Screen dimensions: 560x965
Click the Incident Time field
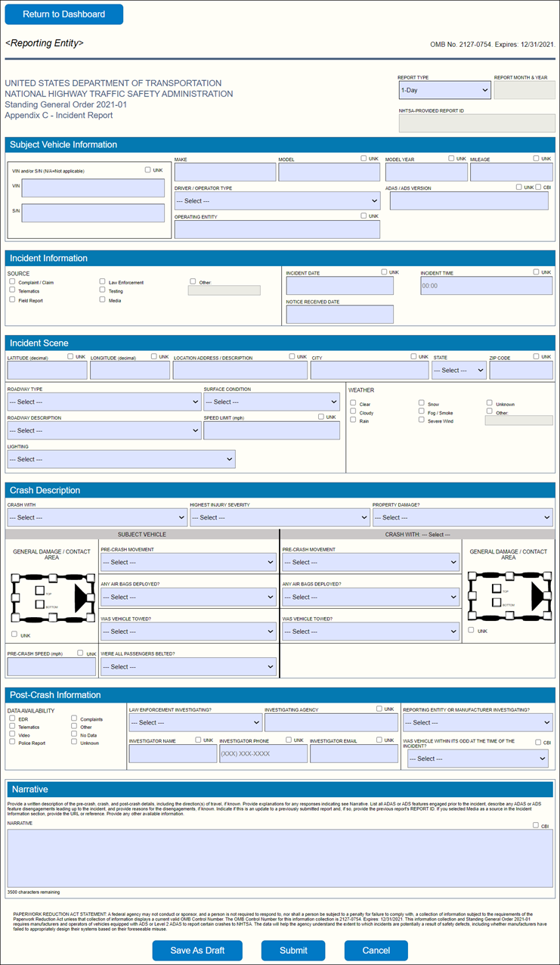tap(487, 286)
